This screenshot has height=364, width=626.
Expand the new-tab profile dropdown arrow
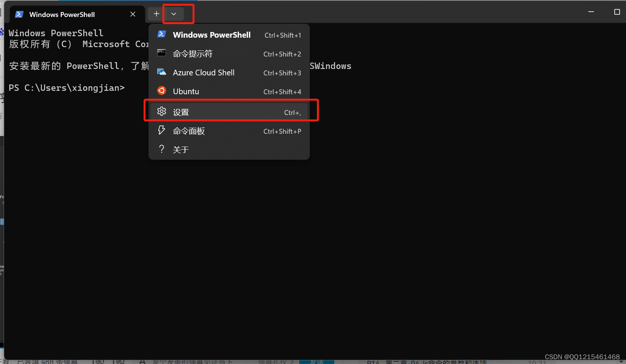coord(174,14)
